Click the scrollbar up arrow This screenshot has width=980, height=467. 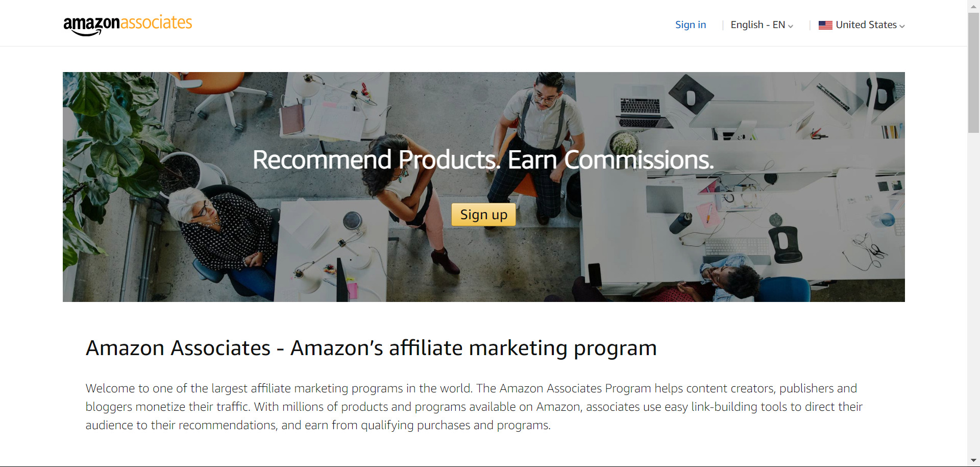(973, 6)
